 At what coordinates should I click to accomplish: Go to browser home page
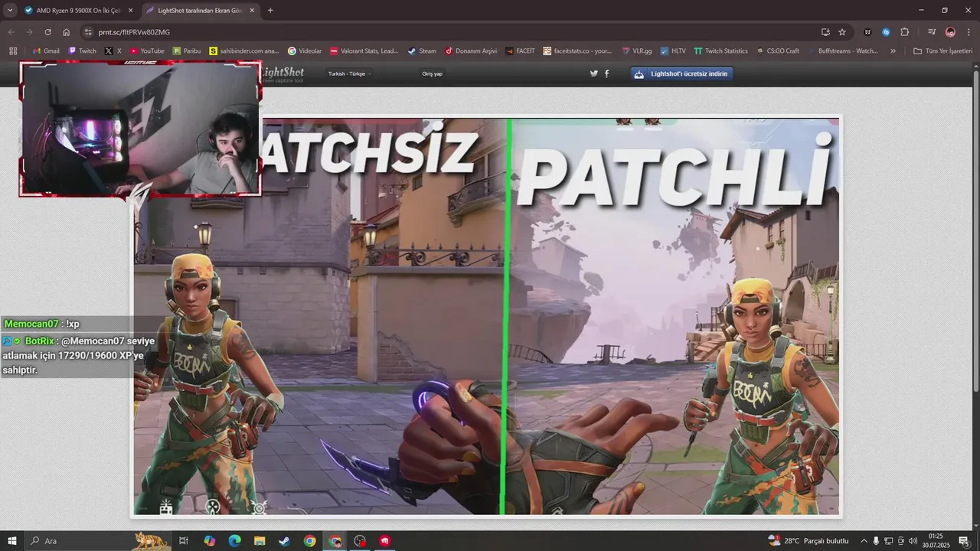[x=66, y=32]
